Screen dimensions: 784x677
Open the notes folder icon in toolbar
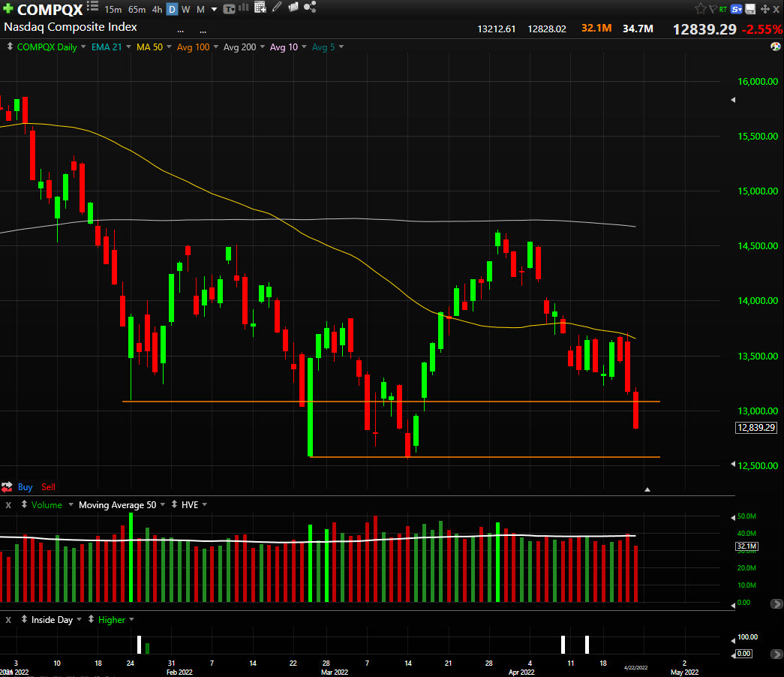pos(293,7)
